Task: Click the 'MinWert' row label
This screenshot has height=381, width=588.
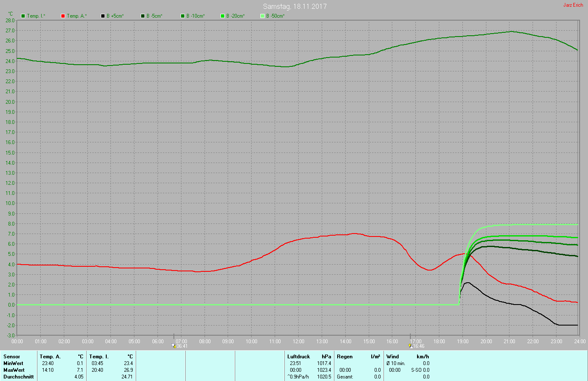Action: [13, 363]
